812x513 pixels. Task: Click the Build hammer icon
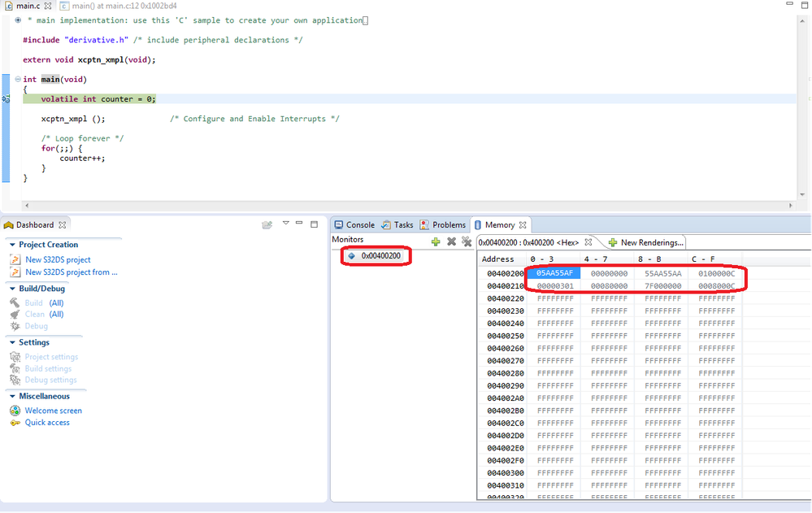(x=15, y=302)
